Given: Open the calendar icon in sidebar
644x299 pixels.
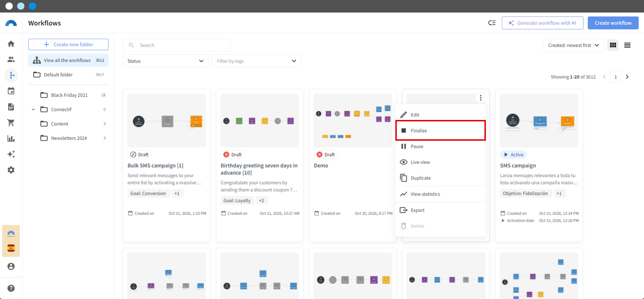Looking at the screenshot, I should click(x=11, y=91).
